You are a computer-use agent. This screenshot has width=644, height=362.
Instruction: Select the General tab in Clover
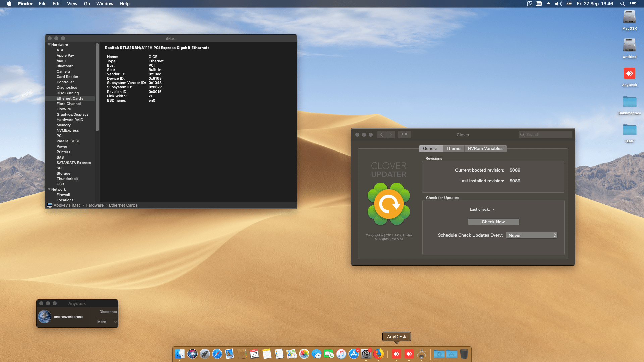tap(431, 148)
